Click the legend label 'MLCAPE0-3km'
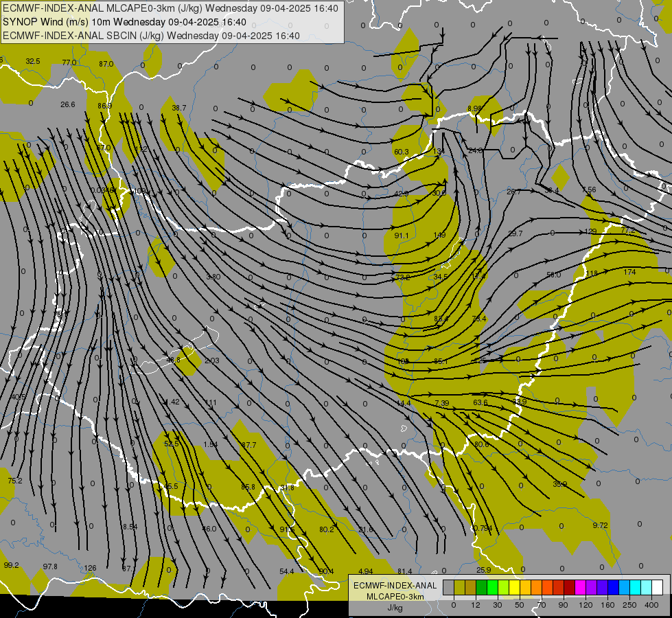This screenshot has width=672, height=618. pyautogui.click(x=395, y=597)
